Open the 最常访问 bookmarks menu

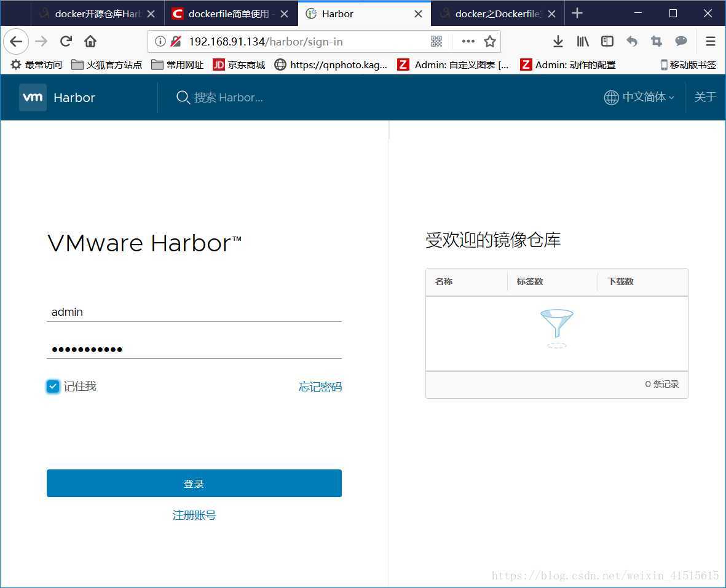click(36, 65)
